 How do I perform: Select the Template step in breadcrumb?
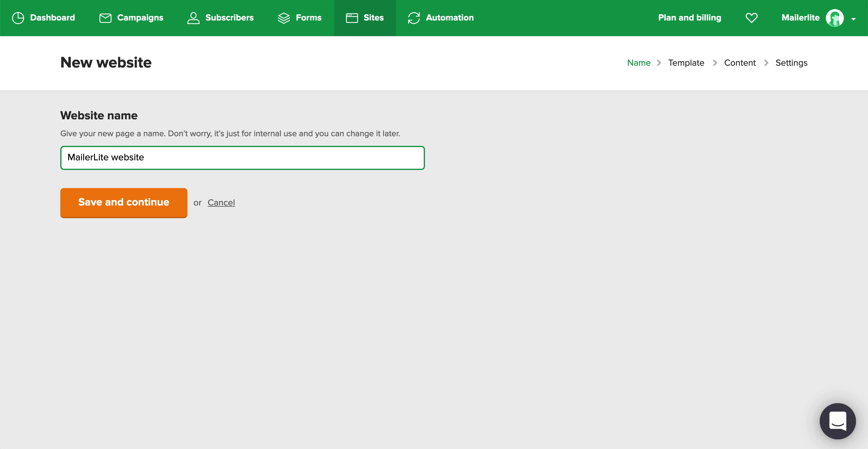(x=686, y=63)
